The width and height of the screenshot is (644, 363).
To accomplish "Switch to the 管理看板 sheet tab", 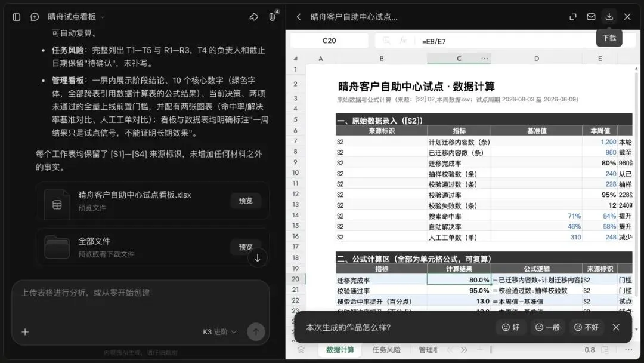I will [428, 350].
